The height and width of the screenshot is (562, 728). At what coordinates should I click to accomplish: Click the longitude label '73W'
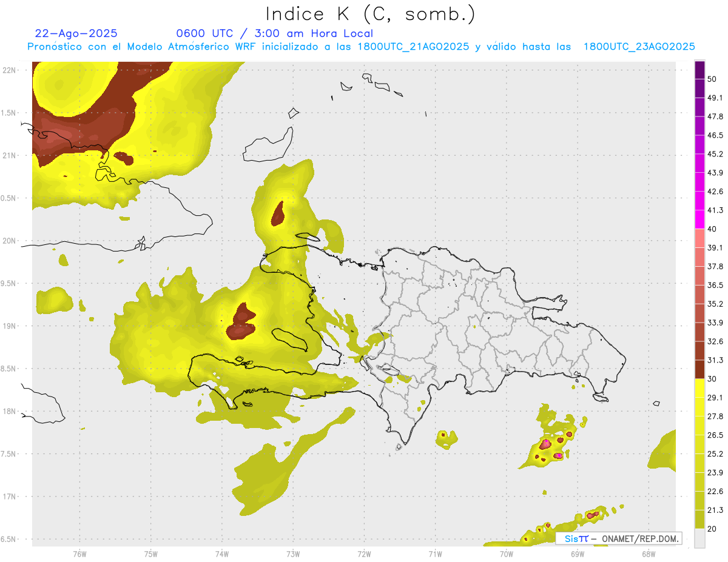point(292,554)
